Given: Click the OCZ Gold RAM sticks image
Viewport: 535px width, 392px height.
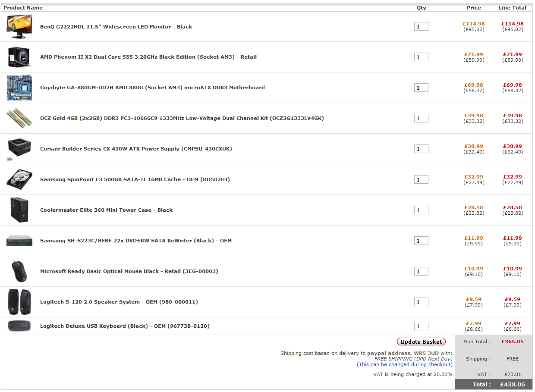Looking at the screenshot, I should pyautogui.click(x=19, y=118).
